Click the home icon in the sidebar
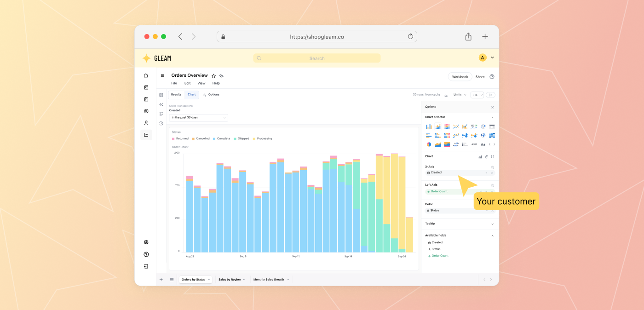The width and height of the screenshot is (644, 310). pyautogui.click(x=146, y=75)
